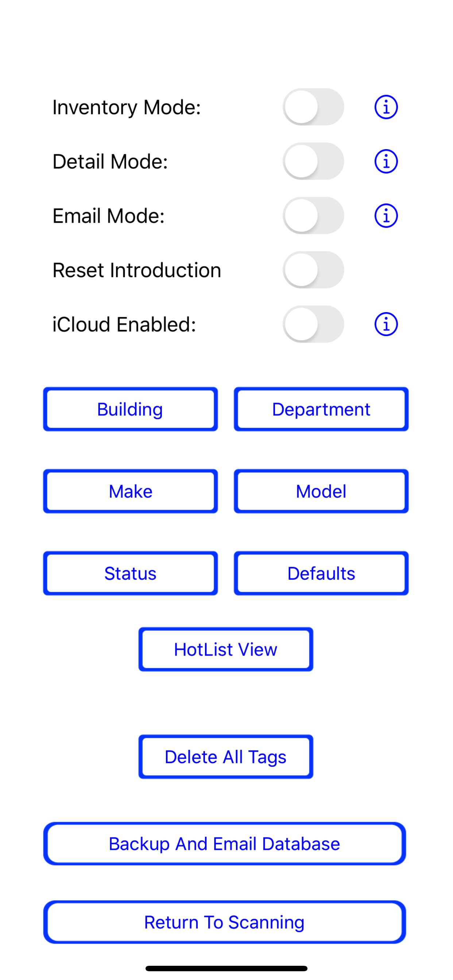Show info for Email Mode
453x980 pixels.
point(386,216)
